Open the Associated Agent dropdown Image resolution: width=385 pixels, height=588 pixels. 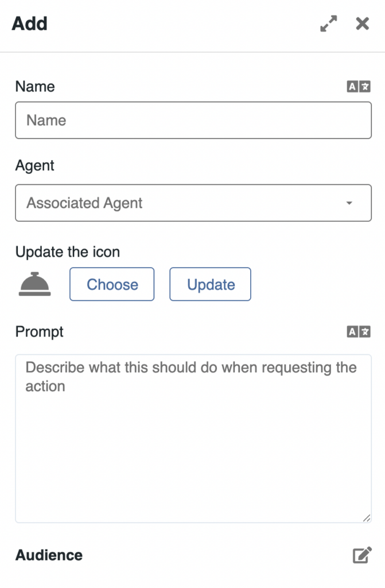point(193,203)
